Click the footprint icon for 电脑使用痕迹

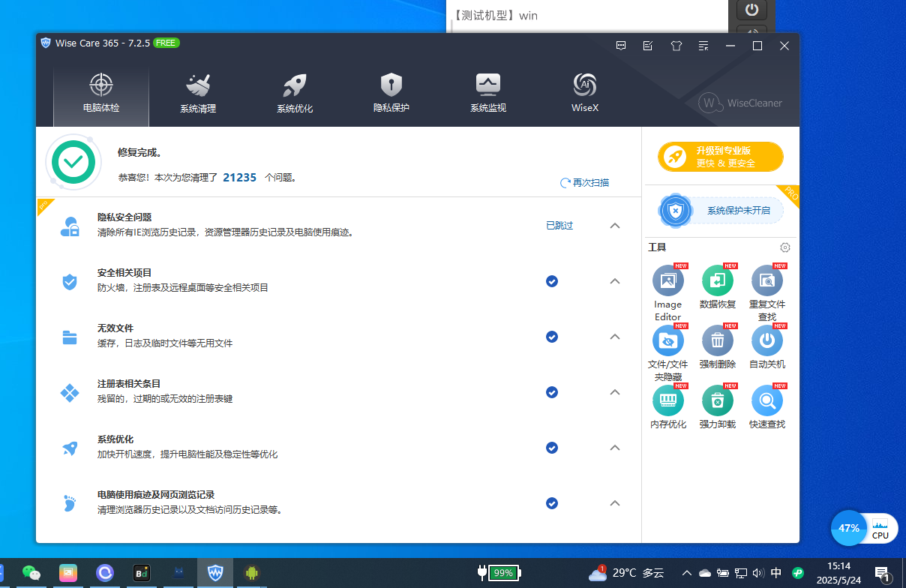pyautogui.click(x=70, y=503)
